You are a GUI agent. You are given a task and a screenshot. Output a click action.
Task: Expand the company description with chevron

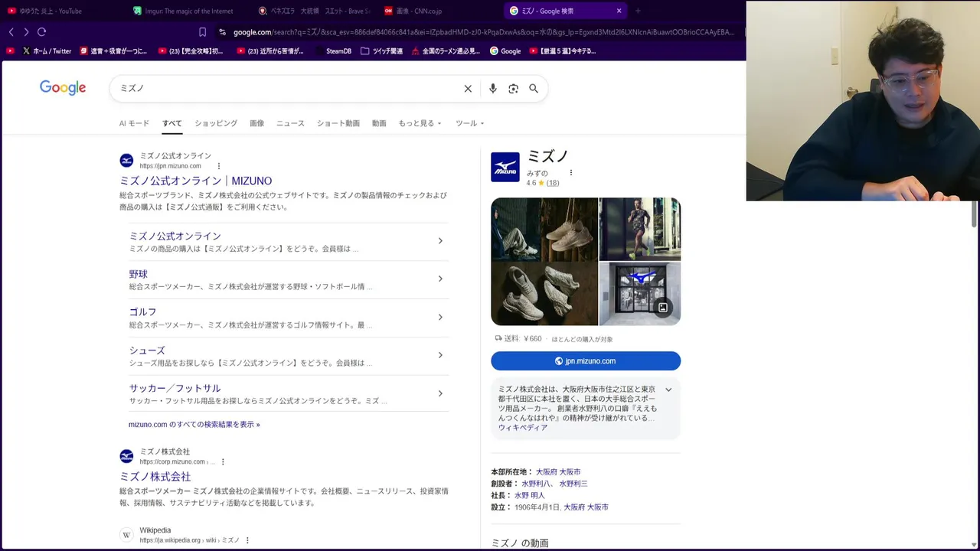(x=668, y=390)
